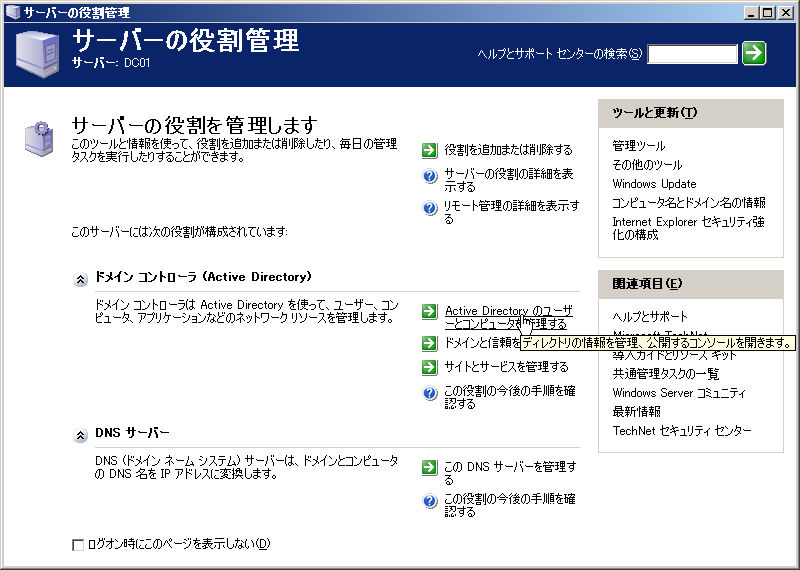Open the TechNet セキュリティ センター link

682,431
